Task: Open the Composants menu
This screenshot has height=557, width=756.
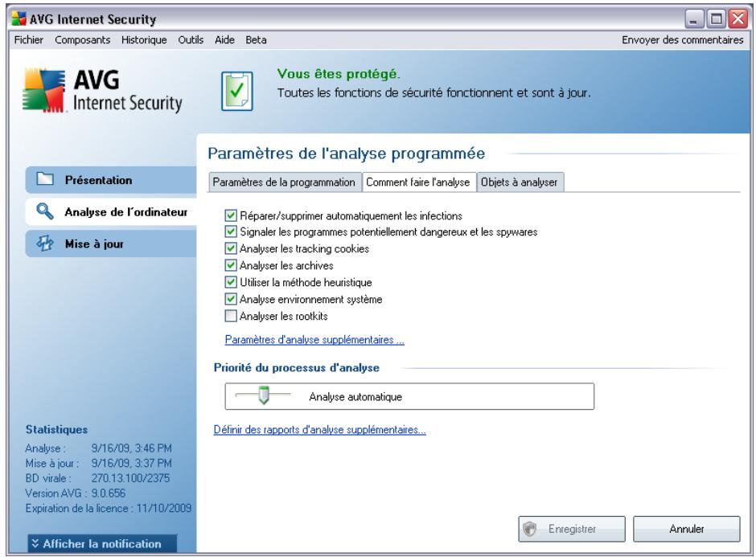Action: [83, 39]
